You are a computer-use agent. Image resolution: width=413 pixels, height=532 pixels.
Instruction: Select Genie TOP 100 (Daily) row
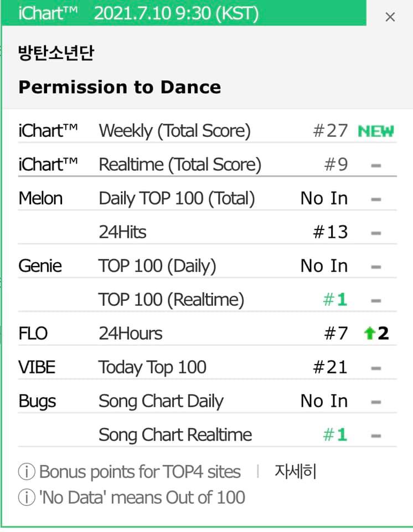tap(157, 266)
